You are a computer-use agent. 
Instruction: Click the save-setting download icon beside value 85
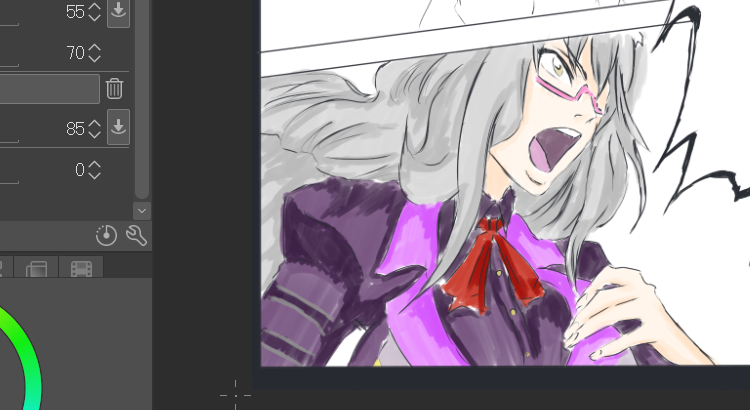pos(118,127)
